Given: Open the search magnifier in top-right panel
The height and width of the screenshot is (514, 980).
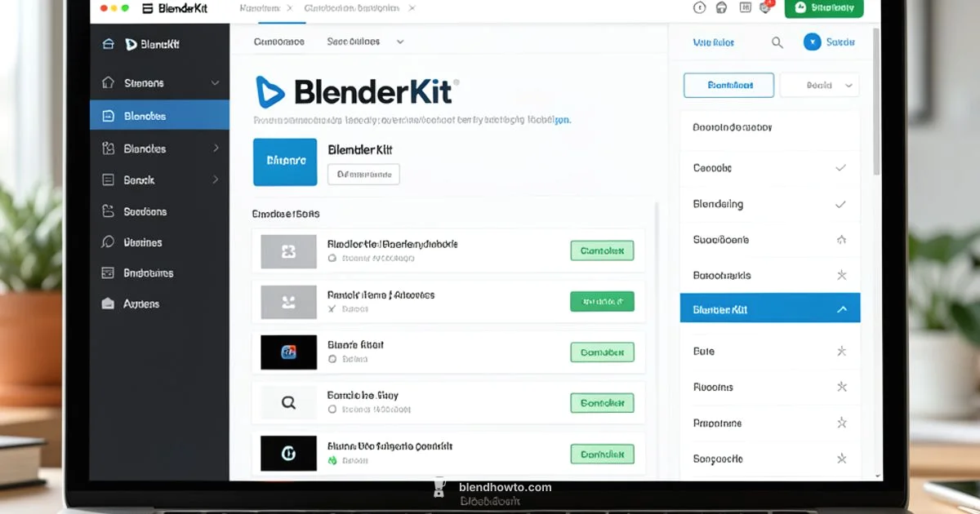Looking at the screenshot, I should coord(777,42).
